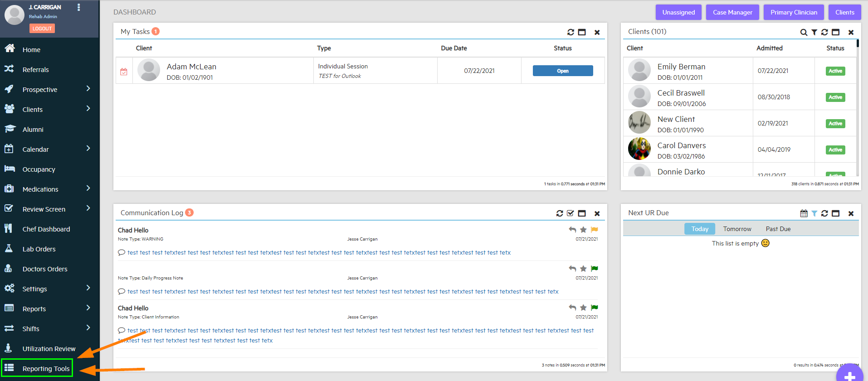Click the orange flag on WARNING note

(x=595, y=230)
